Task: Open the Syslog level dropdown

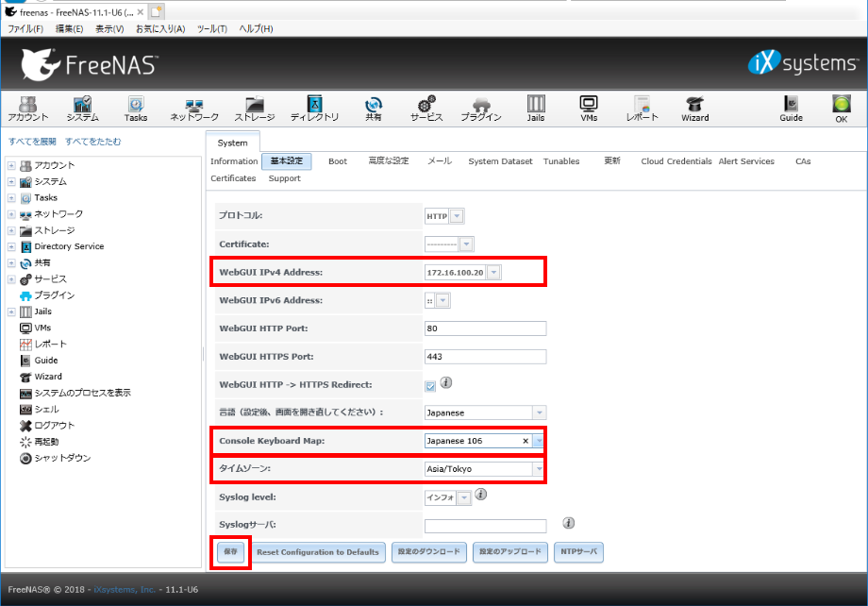Action: point(464,497)
